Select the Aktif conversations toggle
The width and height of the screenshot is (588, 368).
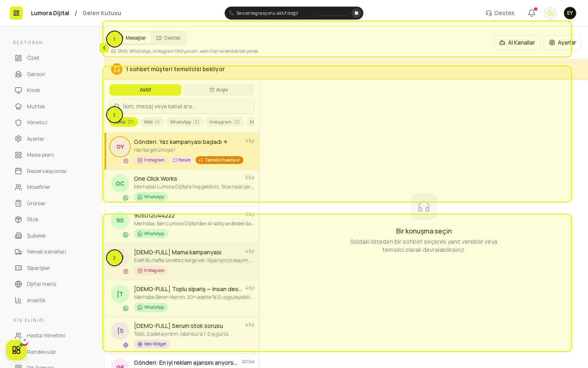[145, 90]
